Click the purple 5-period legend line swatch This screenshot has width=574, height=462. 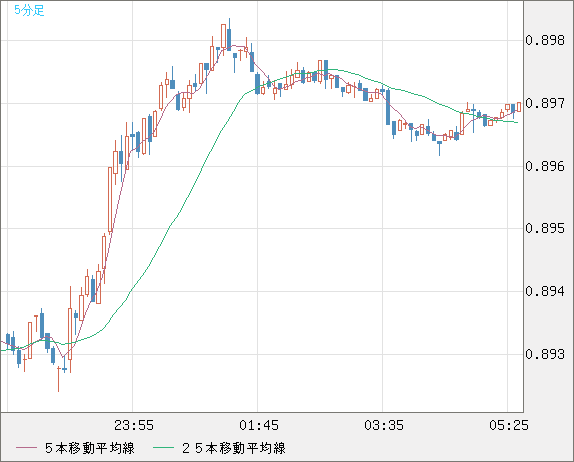coord(26,448)
